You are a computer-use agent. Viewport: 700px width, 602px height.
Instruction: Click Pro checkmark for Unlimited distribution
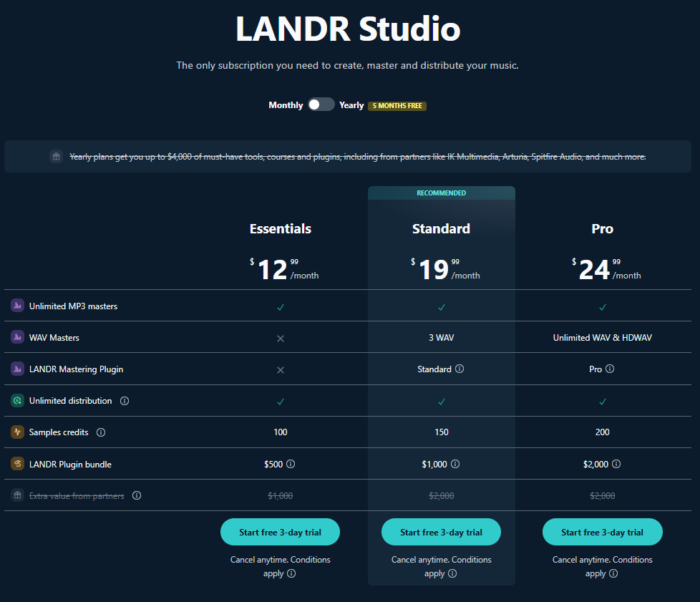[x=602, y=402]
